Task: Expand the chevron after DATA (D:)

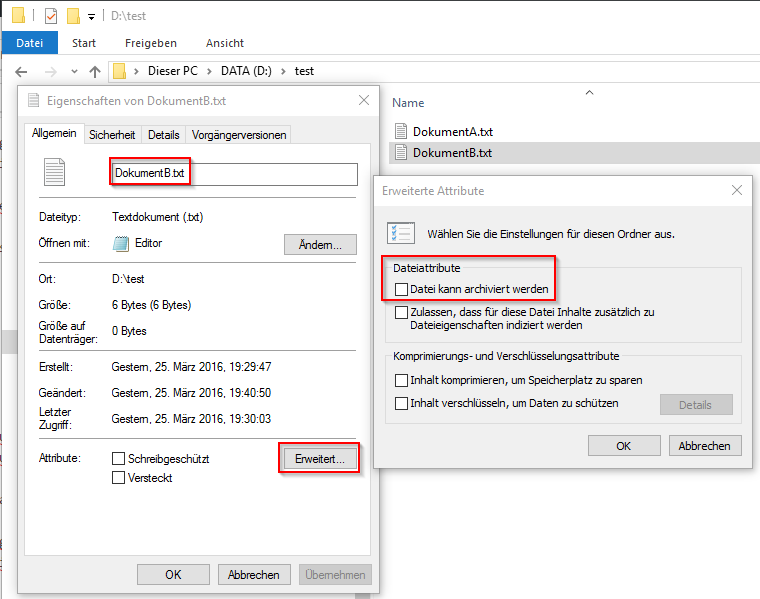Action: point(283,71)
